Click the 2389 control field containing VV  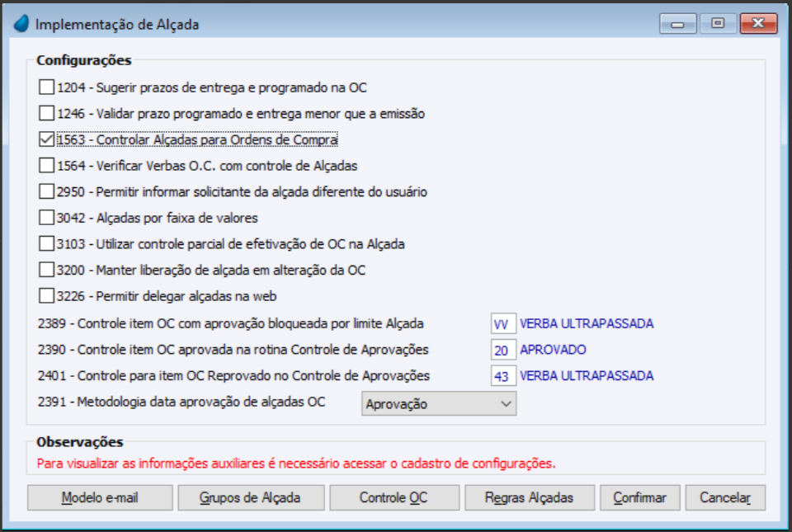point(502,324)
